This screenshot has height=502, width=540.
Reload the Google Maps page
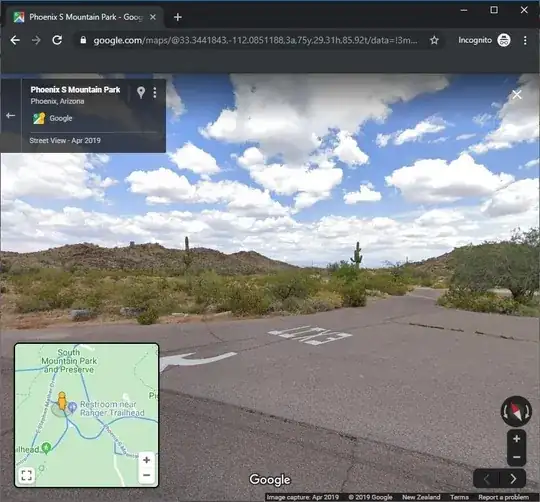[x=57, y=40]
